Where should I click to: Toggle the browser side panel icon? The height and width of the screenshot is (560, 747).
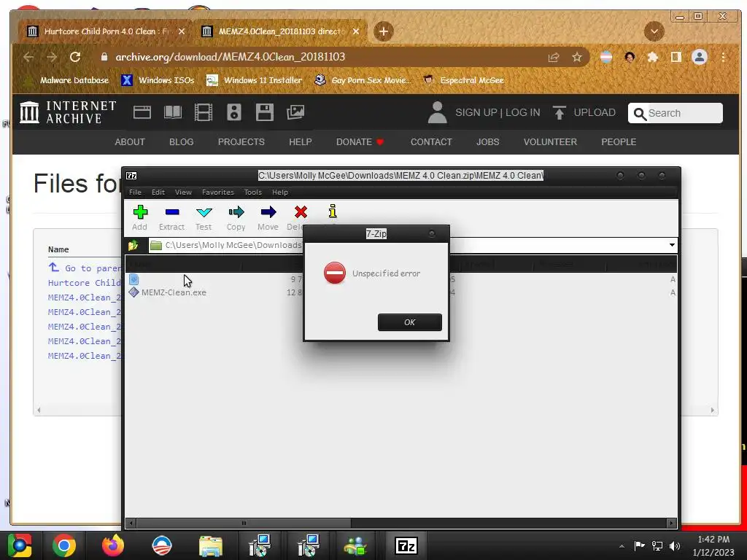pyautogui.click(x=676, y=57)
